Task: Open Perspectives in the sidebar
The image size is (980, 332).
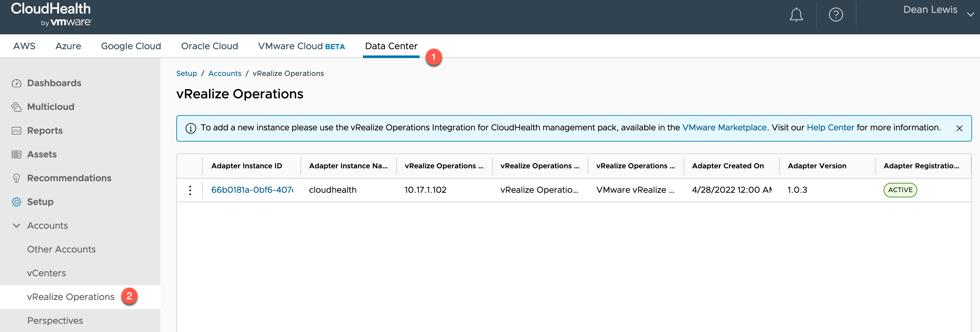Action: pos(55,320)
